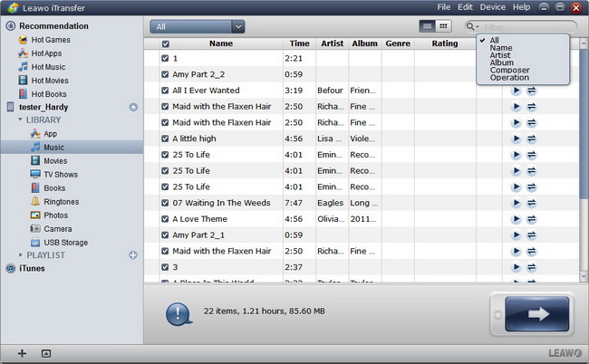Expand the PLAYLIST tree section
Viewport: 589px width, 364px height.
21,254
